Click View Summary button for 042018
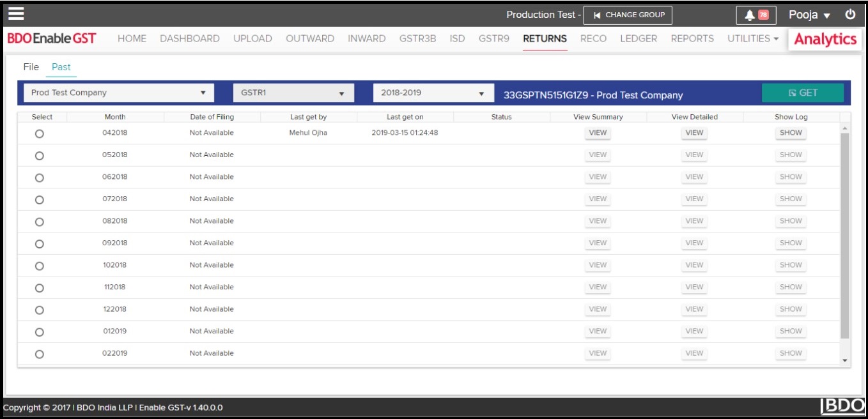 (x=598, y=133)
